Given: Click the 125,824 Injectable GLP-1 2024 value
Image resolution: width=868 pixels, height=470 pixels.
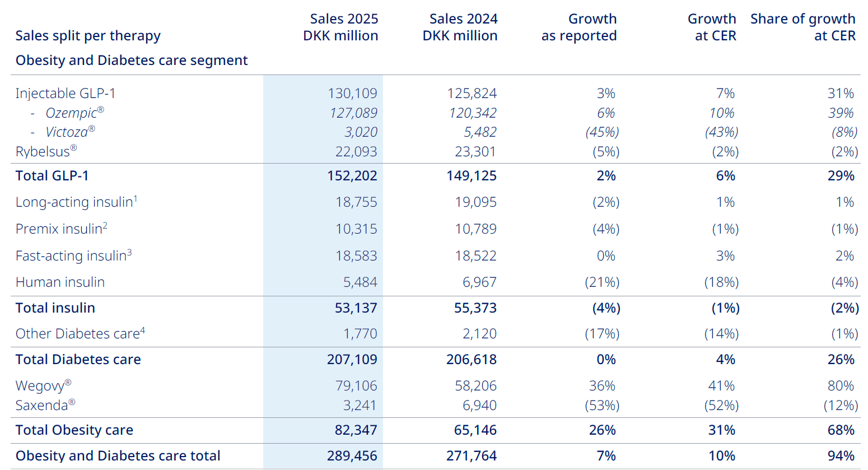Looking at the screenshot, I should (472, 94).
